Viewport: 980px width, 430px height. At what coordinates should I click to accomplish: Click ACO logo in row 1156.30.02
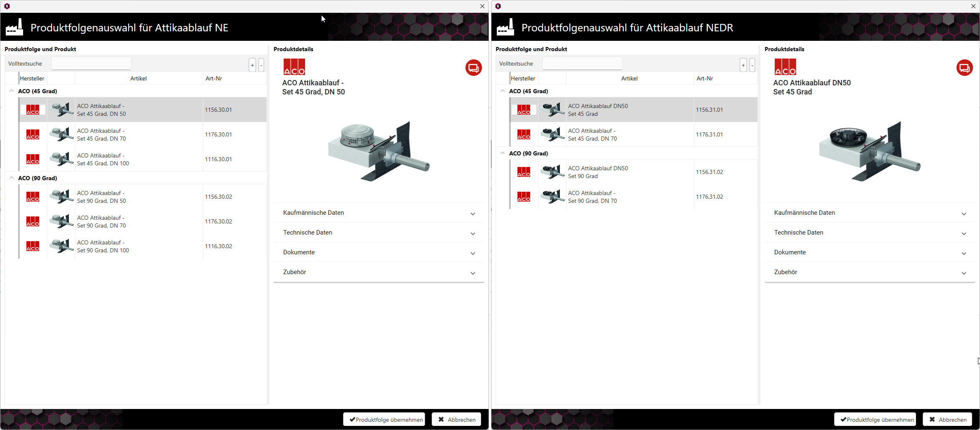(33, 197)
